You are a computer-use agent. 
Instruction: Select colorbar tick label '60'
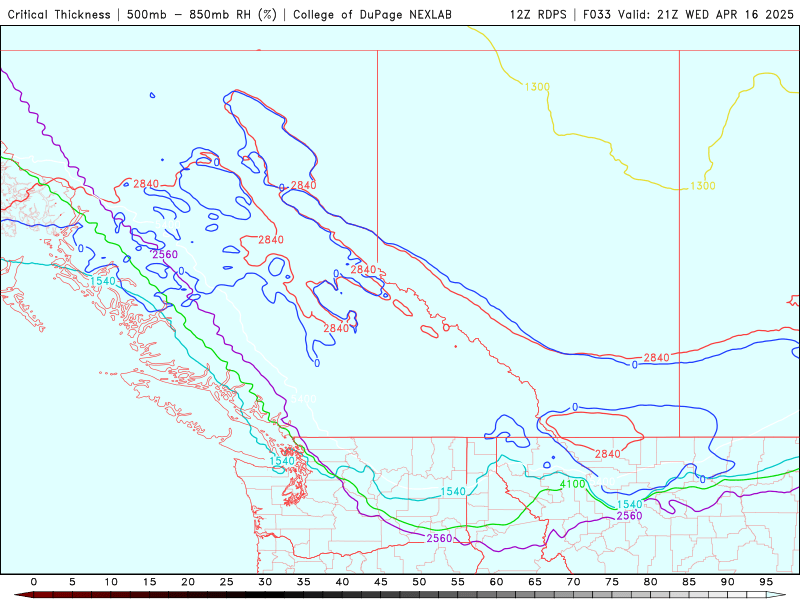click(496, 582)
